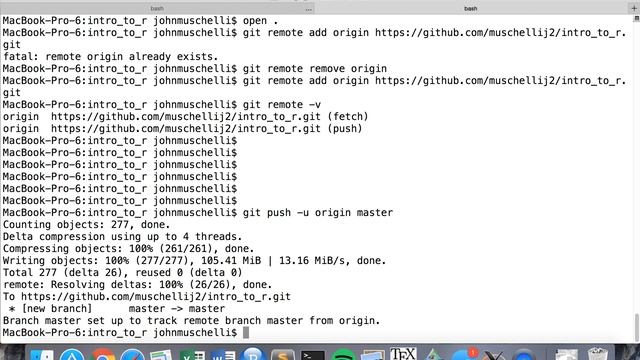Launch the TeX application in dock

click(x=403, y=353)
